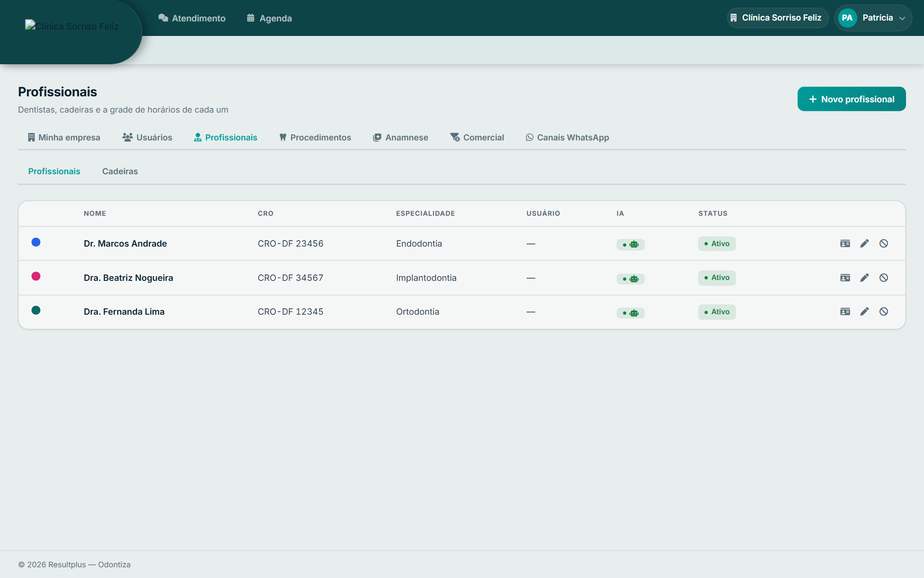
Task: Toggle the IA robot badge for Dra. Fernanda Lima
Action: pos(631,313)
